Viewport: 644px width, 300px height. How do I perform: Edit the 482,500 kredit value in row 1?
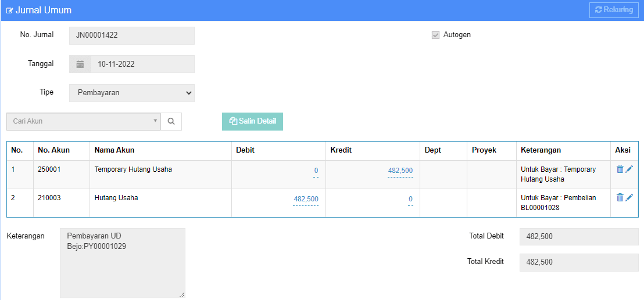(x=400, y=171)
